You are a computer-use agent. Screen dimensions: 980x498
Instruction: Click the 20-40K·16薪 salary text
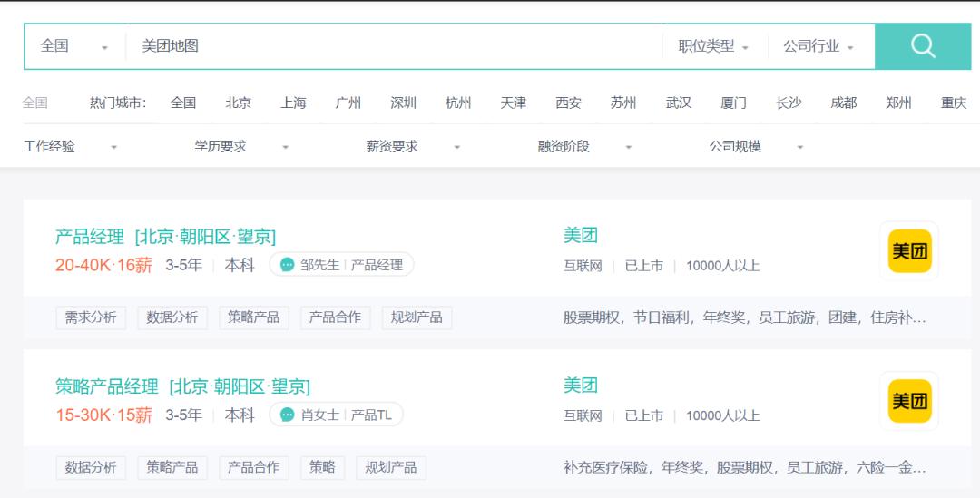tap(103, 265)
